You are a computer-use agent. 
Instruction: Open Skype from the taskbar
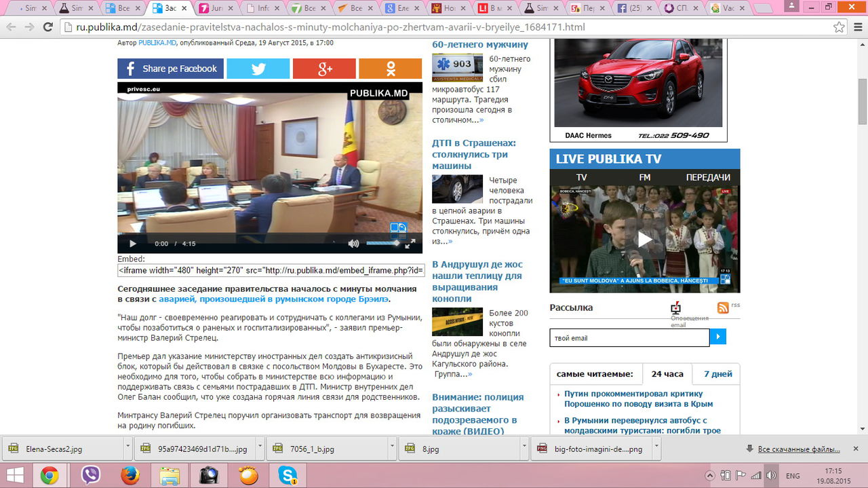point(288,476)
